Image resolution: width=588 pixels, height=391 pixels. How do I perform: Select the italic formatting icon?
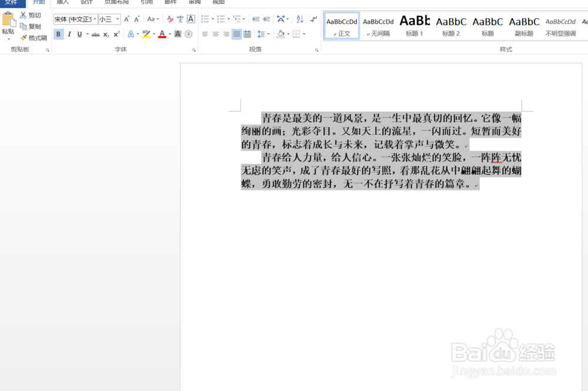pyautogui.click(x=69, y=34)
